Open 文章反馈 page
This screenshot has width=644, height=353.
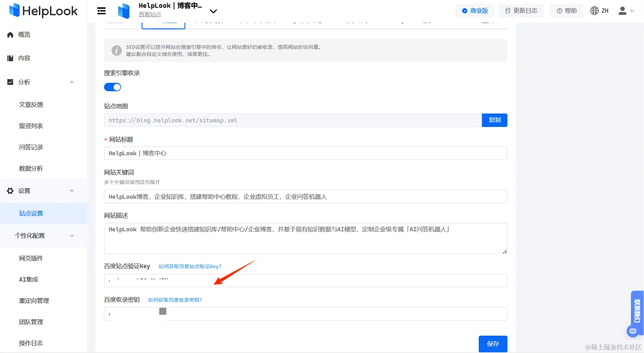click(x=31, y=105)
